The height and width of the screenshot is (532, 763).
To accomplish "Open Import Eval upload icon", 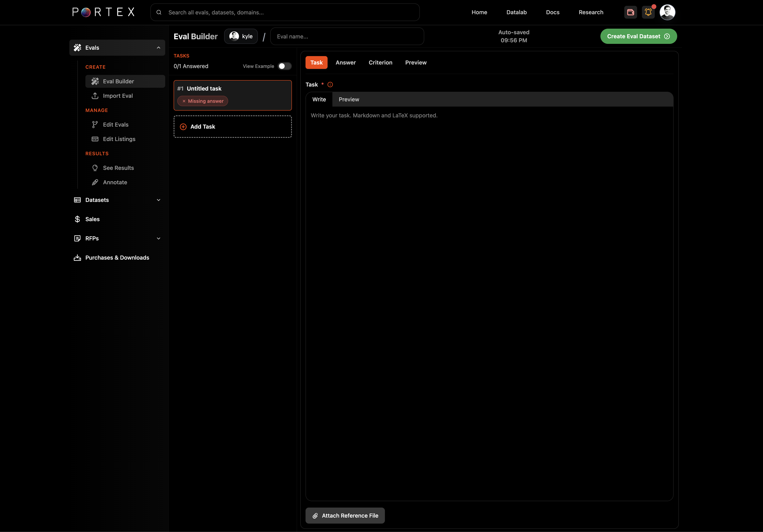I will click(x=95, y=96).
